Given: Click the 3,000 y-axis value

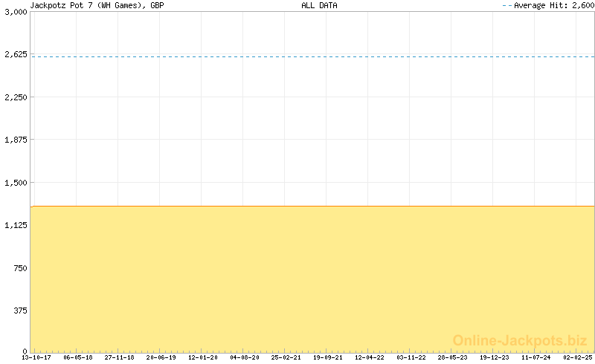Looking at the screenshot, I should click(15, 12).
